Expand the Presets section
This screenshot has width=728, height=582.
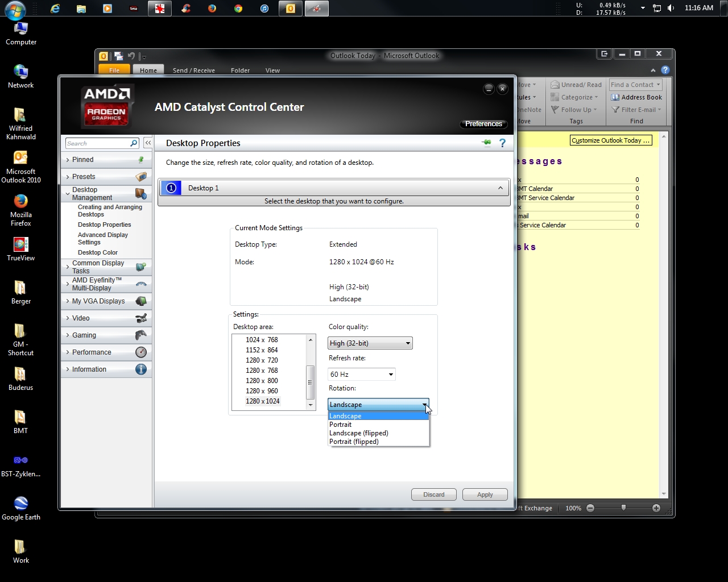click(x=106, y=177)
